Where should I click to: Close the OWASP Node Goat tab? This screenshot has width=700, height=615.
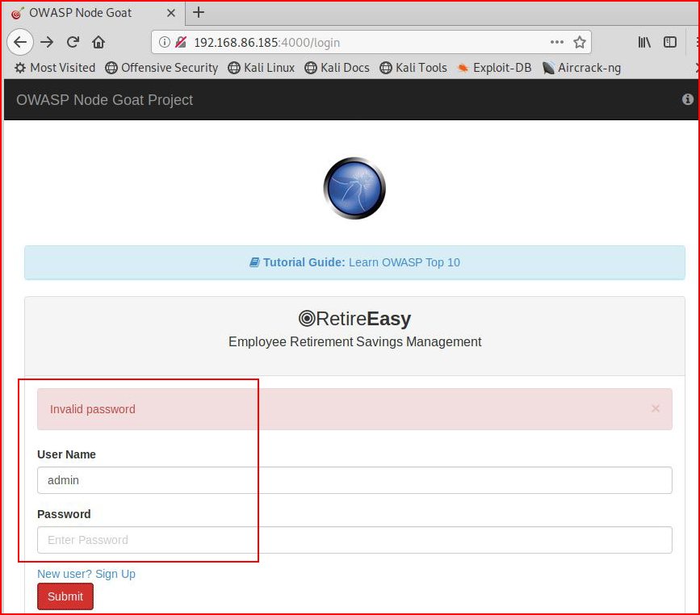coord(170,13)
